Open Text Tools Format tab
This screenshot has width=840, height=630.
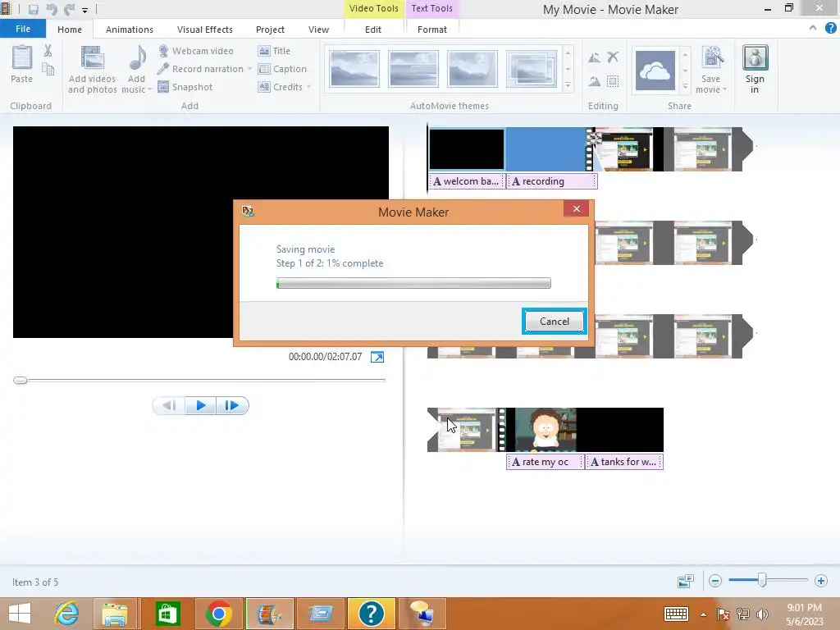point(431,30)
